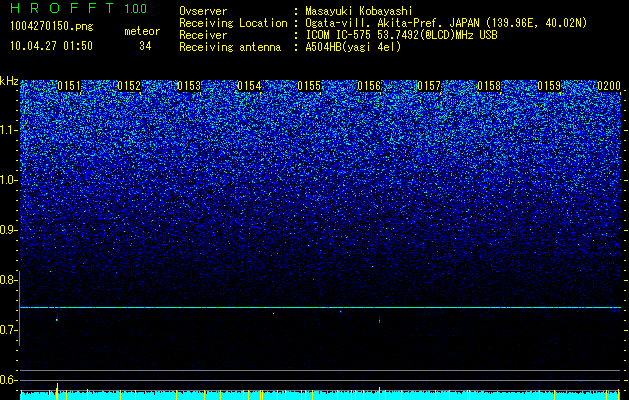Click the 0157 time marker

coord(429,86)
